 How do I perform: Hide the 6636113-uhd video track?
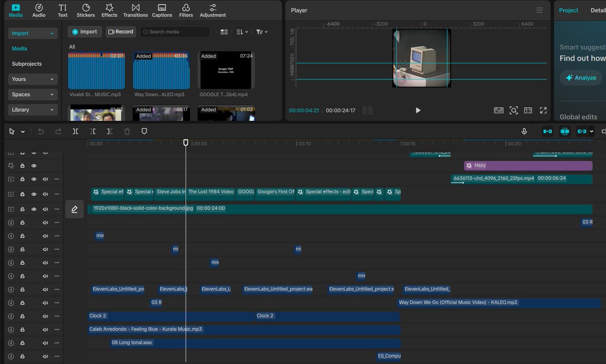pyautogui.click(x=34, y=179)
